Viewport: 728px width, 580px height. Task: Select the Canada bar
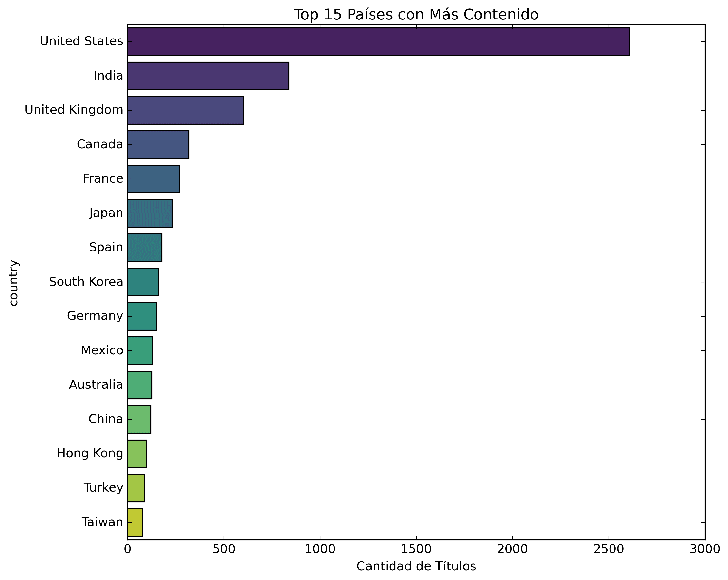158,144
